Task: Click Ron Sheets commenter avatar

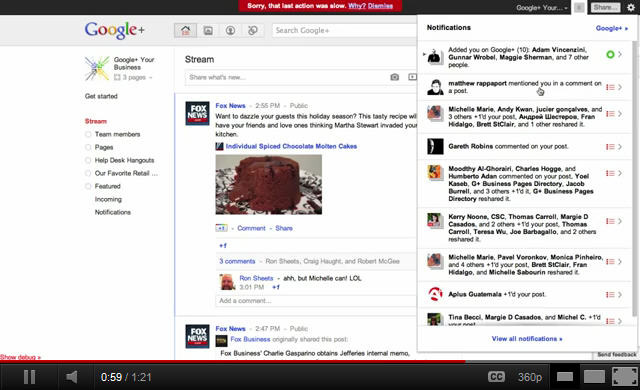Action: tap(227, 282)
